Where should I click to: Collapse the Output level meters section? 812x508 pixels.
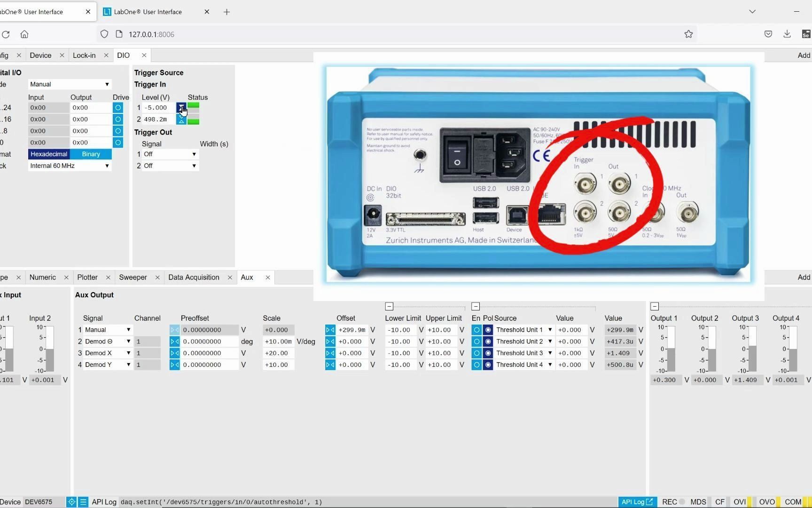point(655,307)
